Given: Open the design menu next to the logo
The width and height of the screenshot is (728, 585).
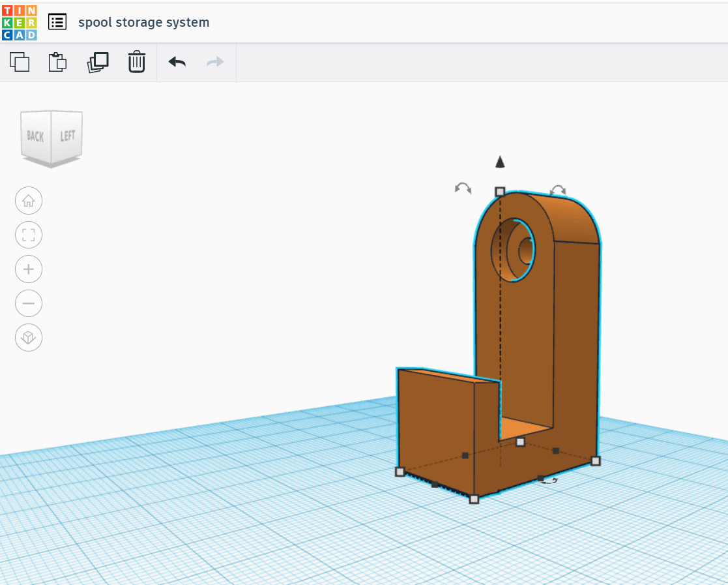Looking at the screenshot, I should (x=57, y=21).
